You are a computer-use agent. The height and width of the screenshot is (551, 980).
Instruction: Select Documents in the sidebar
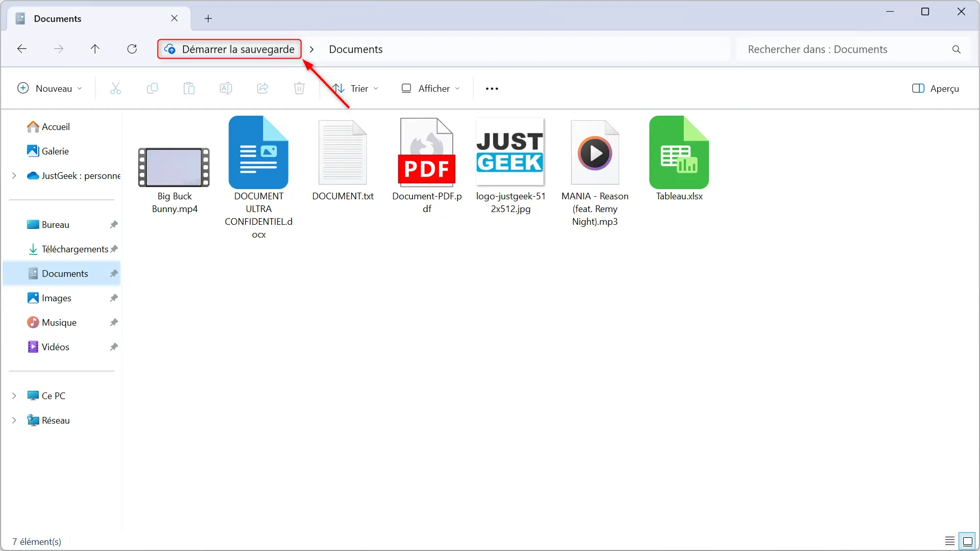pos(62,274)
